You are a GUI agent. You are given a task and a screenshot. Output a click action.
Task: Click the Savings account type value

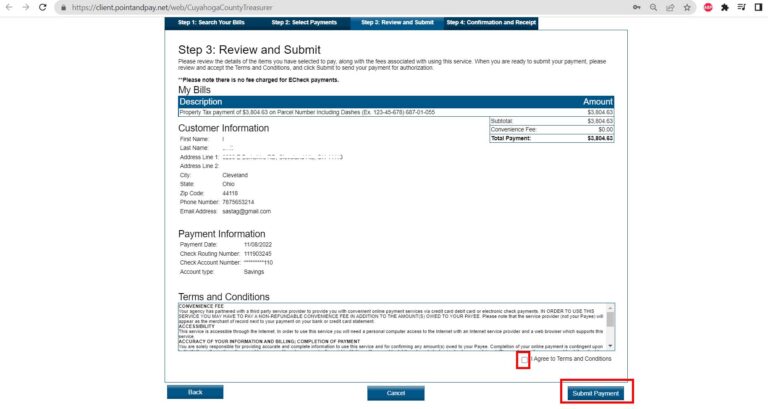click(254, 272)
